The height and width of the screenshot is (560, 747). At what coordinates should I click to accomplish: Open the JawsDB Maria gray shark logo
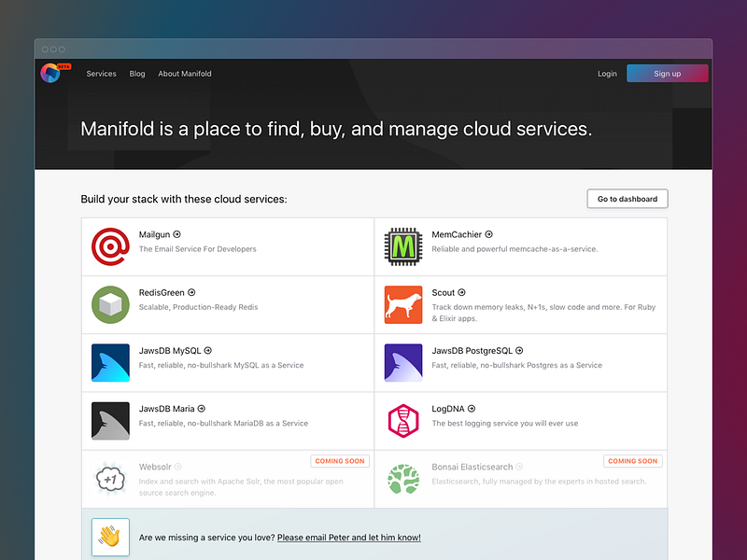pos(110,421)
